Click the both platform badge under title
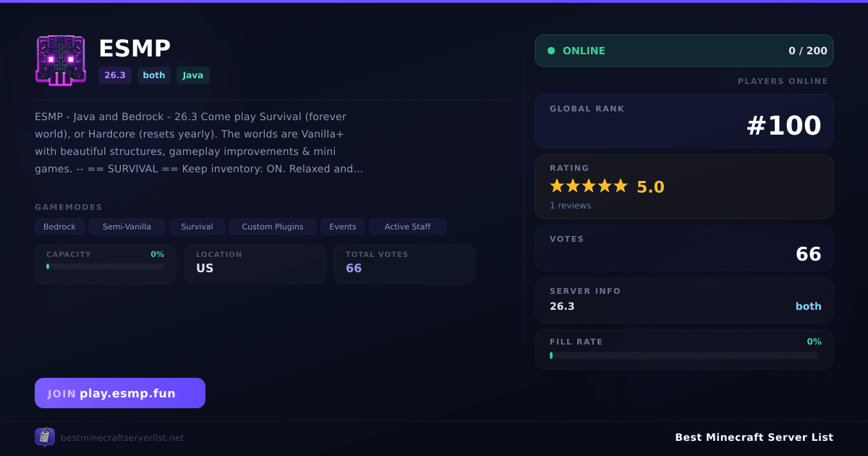The height and width of the screenshot is (456, 868). click(154, 75)
